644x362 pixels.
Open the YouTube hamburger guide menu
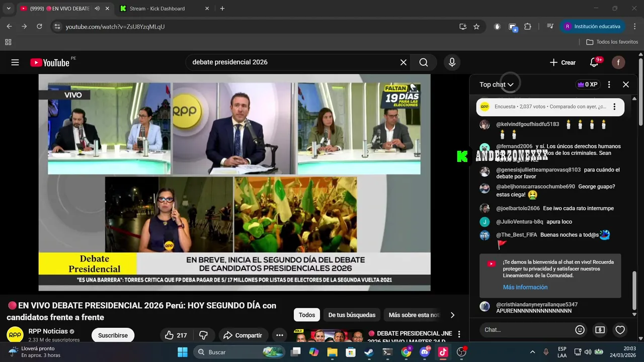click(x=15, y=62)
